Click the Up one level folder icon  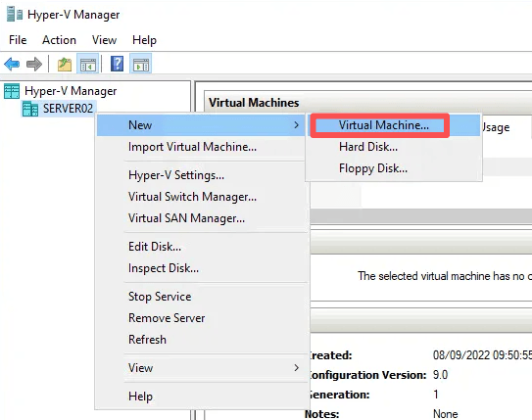pyautogui.click(x=64, y=64)
